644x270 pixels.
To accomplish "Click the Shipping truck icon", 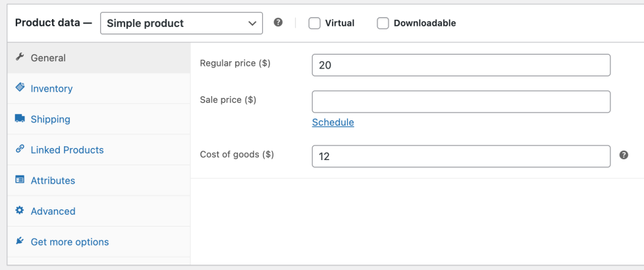I will 20,119.
